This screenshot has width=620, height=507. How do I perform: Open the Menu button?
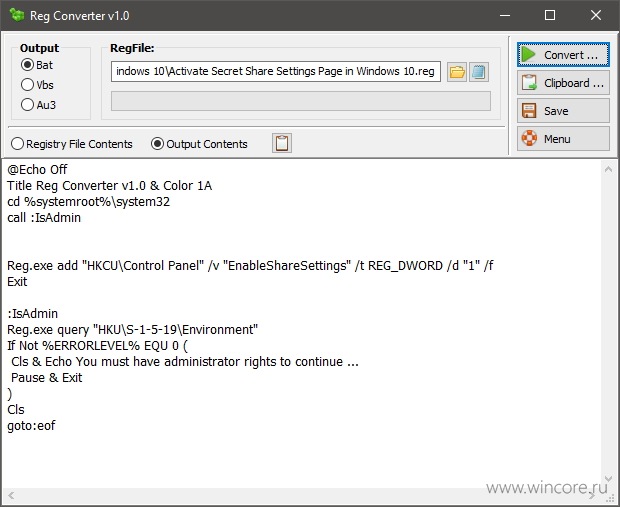click(x=563, y=138)
